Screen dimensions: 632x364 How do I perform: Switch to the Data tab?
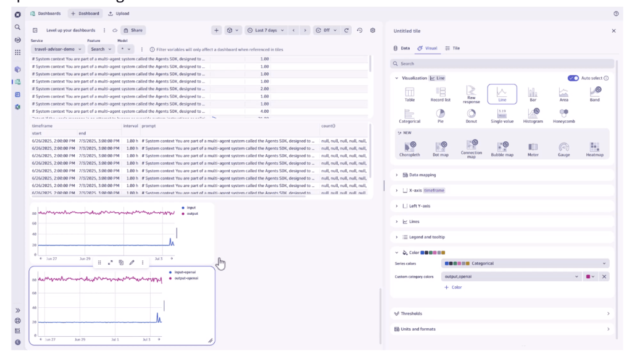point(402,48)
